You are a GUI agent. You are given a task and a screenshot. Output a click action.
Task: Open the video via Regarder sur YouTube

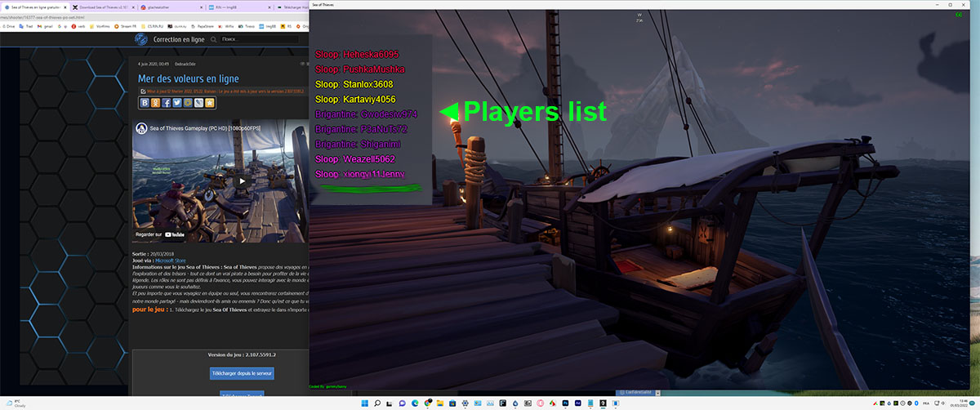point(160,234)
